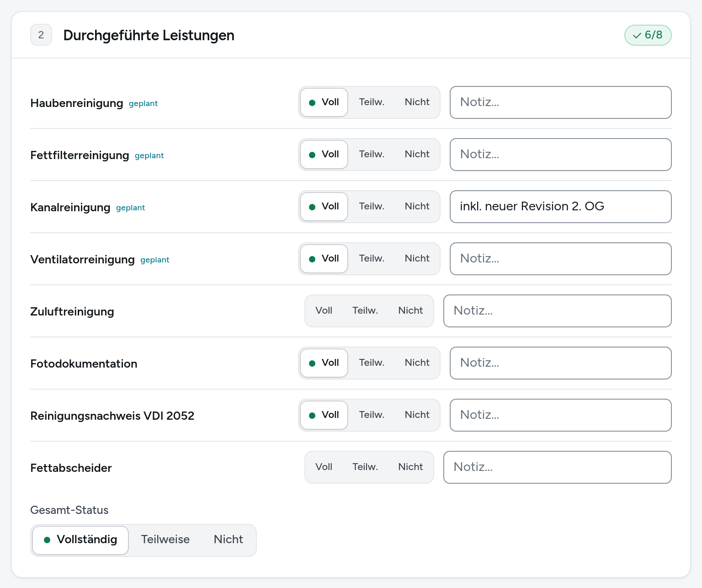Mark Ventilatorreinigung as Nicht
This screenshot has width=702, height=588.
417,259
